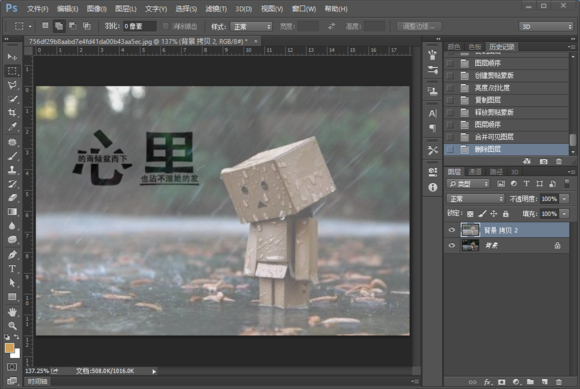
Task: Open the 样式 style dropdown
Action: tap(251, 27)
